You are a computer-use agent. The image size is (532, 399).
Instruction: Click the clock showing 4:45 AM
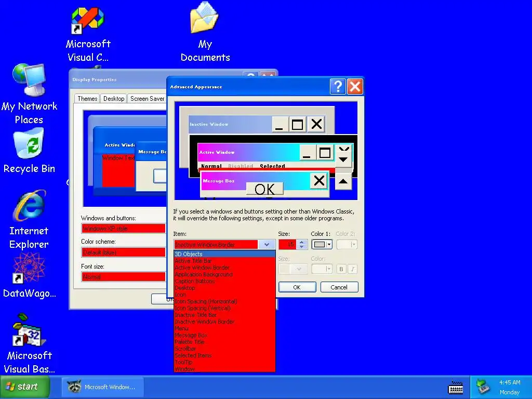tap(510, 382)
